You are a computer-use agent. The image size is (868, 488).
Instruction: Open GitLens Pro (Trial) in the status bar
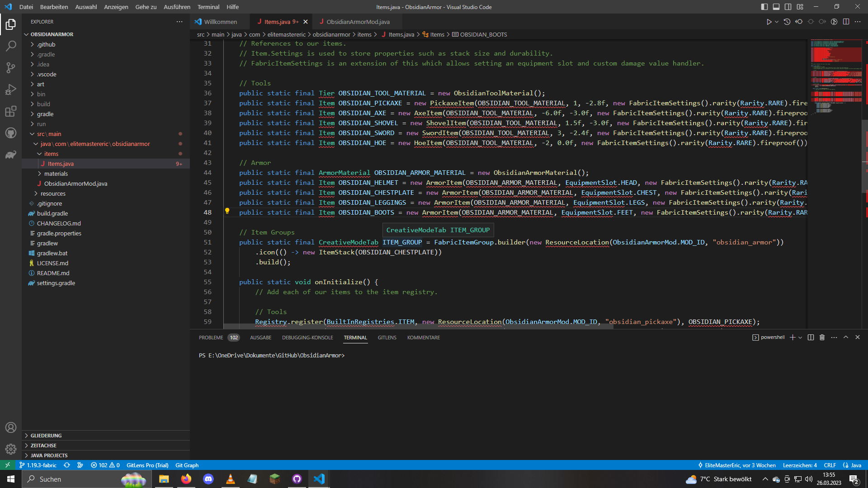click(147, 465)
